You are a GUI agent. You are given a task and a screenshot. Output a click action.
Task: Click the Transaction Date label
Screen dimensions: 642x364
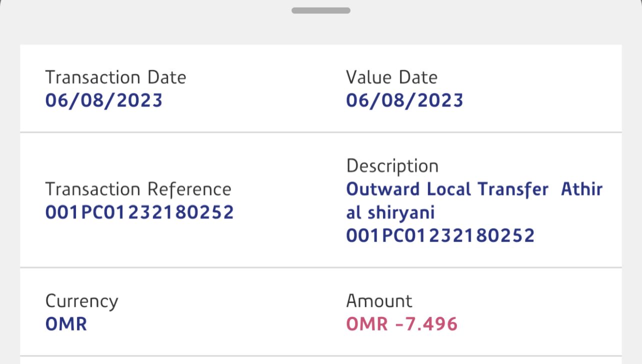click(115, 77)
